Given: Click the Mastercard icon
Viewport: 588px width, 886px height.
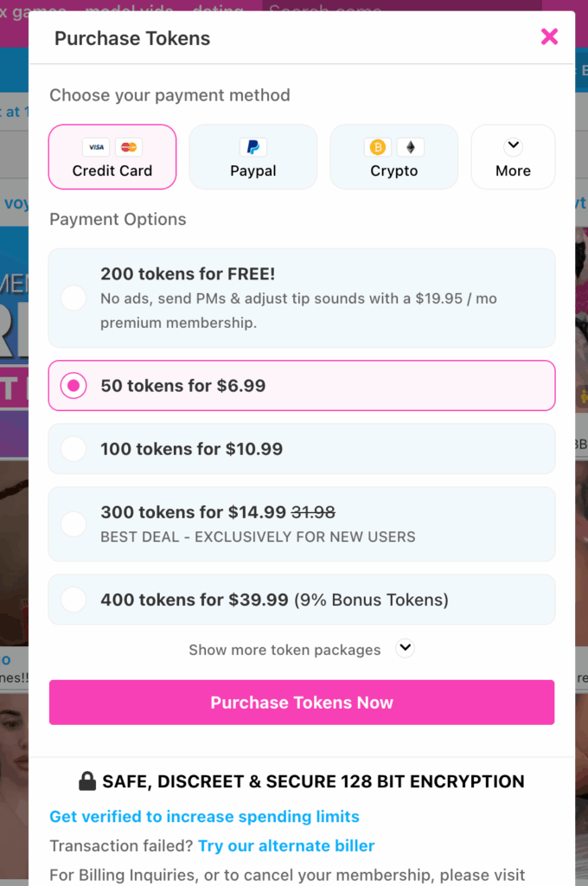Looking at the screenshot, I should [x=129, y=147].
